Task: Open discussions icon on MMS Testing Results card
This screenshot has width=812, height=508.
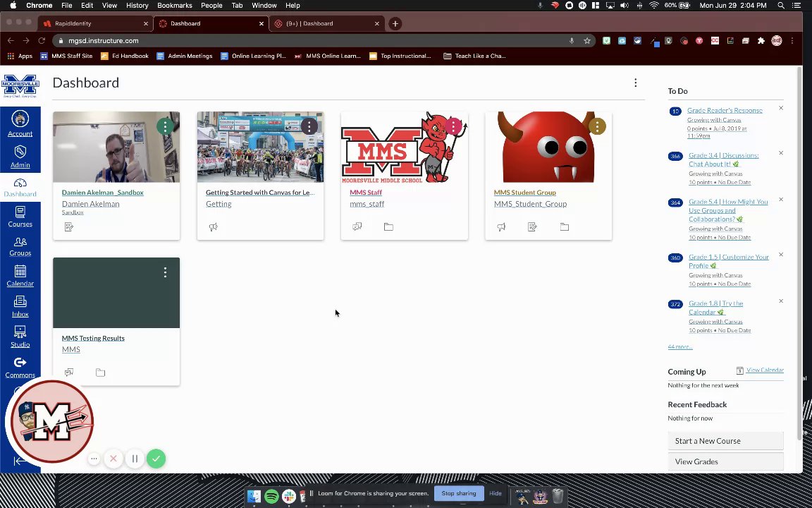Action: [69, 373]
